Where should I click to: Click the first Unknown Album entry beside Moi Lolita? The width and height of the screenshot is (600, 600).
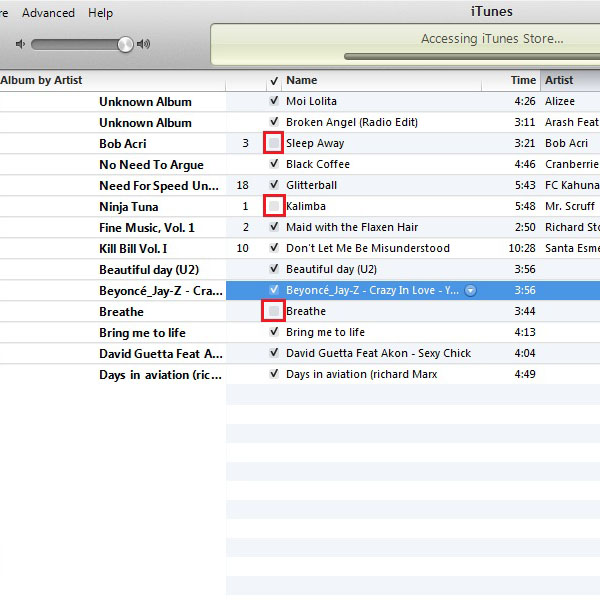[145, 102]
